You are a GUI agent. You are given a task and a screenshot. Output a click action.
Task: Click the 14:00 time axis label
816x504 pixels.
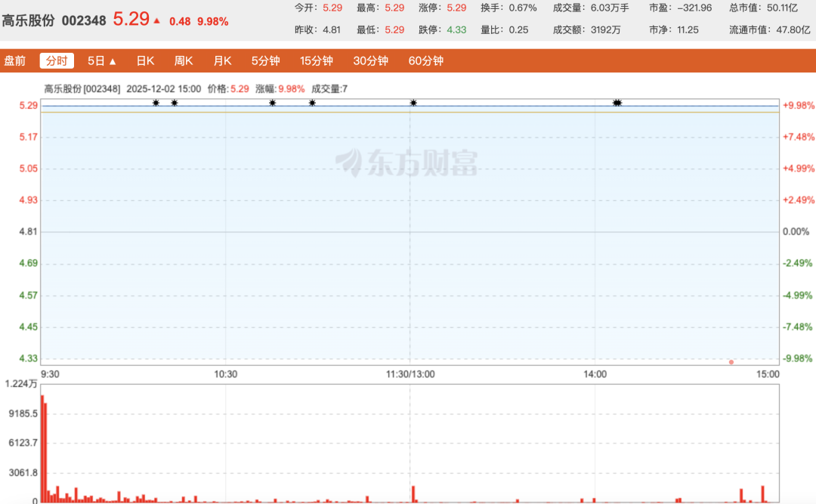click(x=595, y=374)
